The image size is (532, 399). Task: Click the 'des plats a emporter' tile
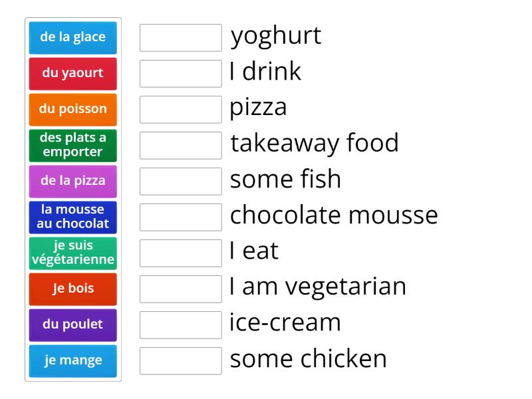(72, 145)
